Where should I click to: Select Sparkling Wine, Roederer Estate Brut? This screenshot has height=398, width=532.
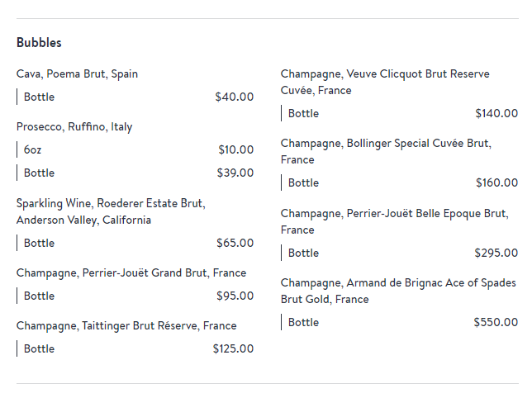click(x=111, y=211)
